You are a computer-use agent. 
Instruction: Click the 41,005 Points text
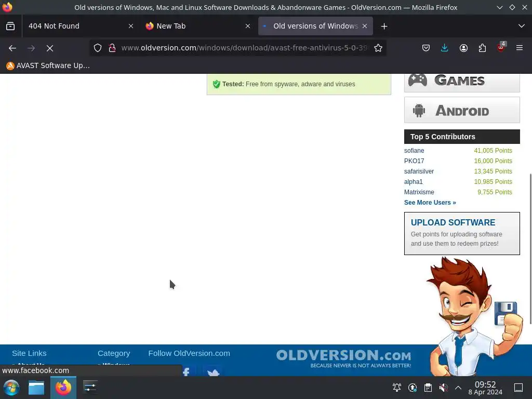(x=493, y=151)
